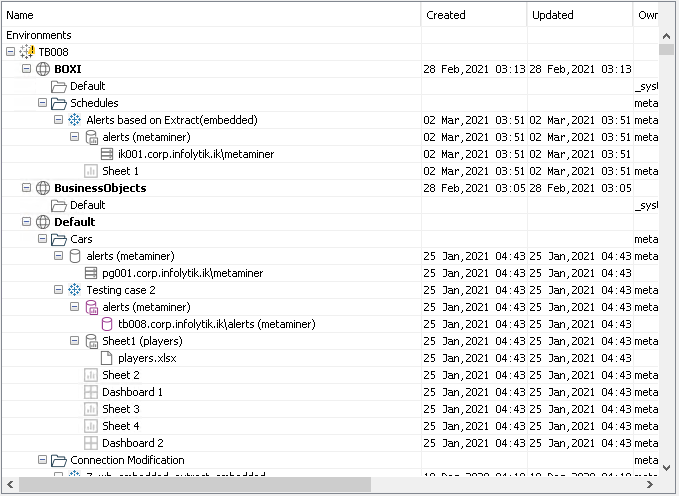Click the server icon for ik001.corp.infolytik.ik\metaminer
The height and width of the screenshot is (496, 679).
[107, 154]
